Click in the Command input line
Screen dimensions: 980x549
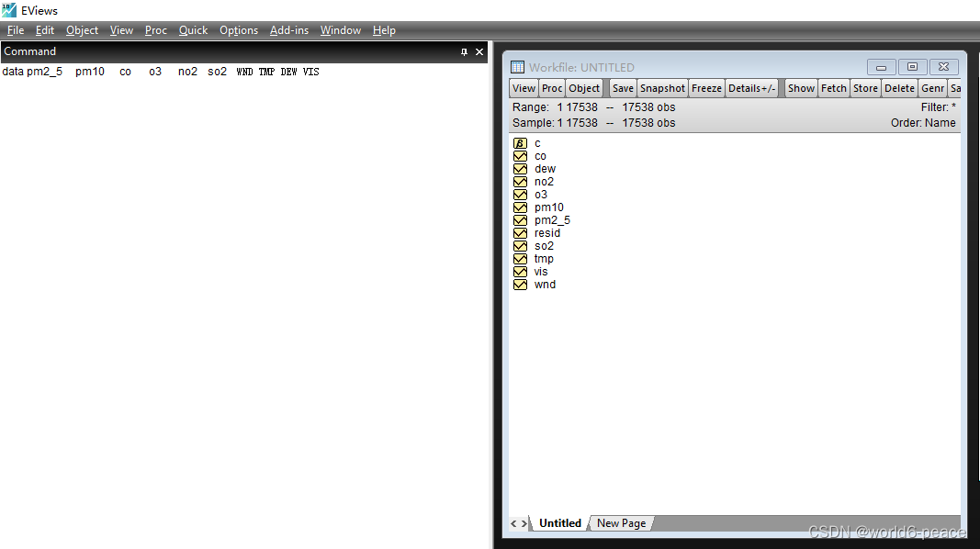[243, 72]
